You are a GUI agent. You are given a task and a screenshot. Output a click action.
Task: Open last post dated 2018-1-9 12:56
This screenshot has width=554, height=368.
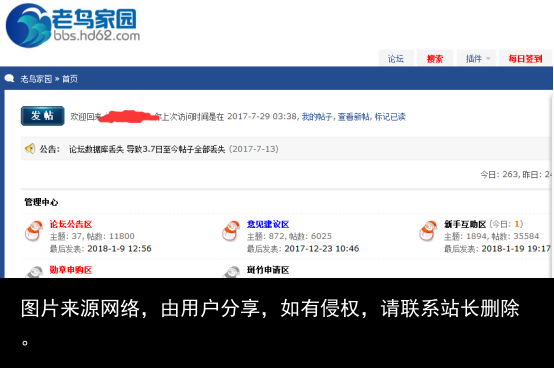(x=119, y=249)
